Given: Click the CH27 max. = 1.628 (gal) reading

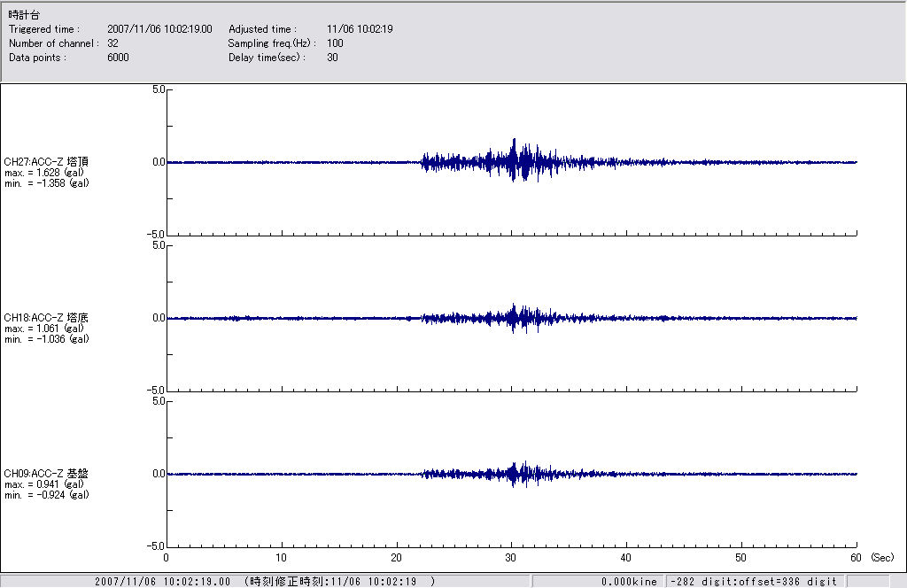Looking at the screenshot, I should click(x=44, y=173).
